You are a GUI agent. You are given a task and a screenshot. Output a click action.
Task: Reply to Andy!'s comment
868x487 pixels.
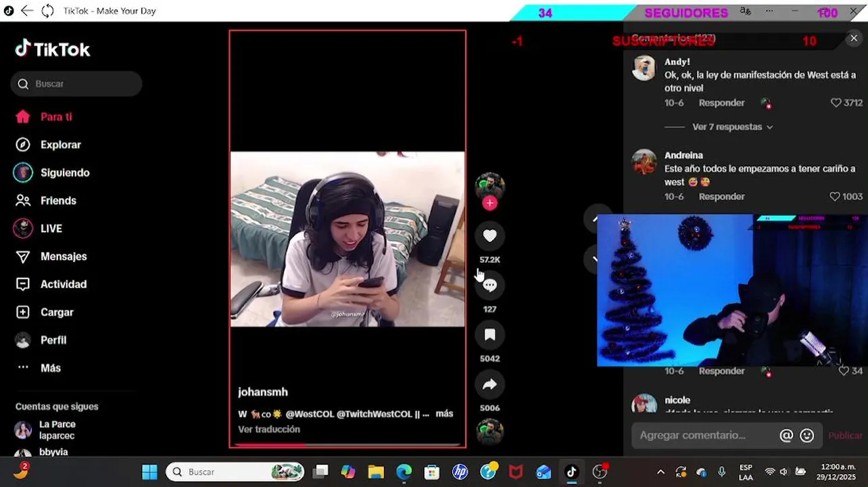coord(721,103)
